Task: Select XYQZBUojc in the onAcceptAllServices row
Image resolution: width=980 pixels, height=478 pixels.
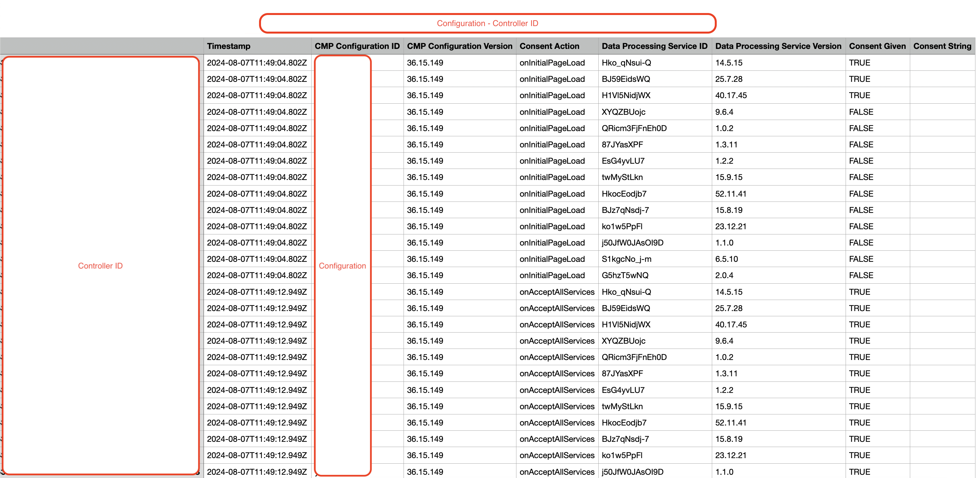Action: pyautogui.click(x=623, y=341)
